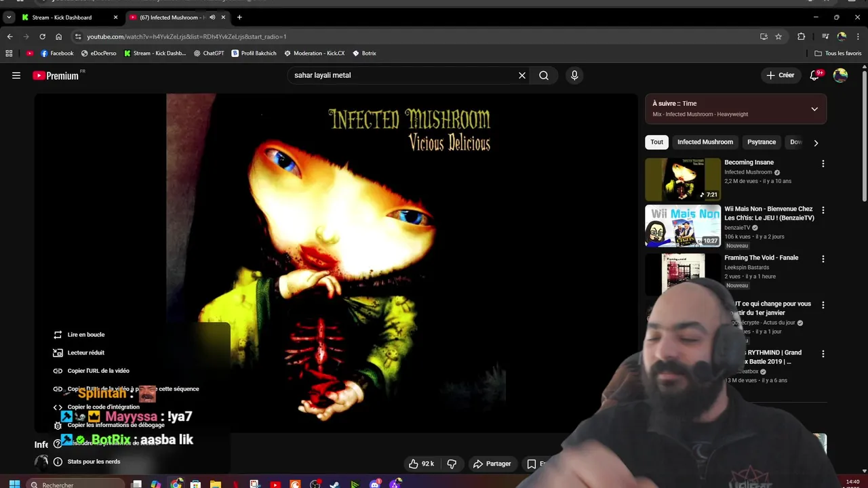This screenshot has width=868, height=488.
Task: Select the Tout filter chip
Action: [656, 142]
